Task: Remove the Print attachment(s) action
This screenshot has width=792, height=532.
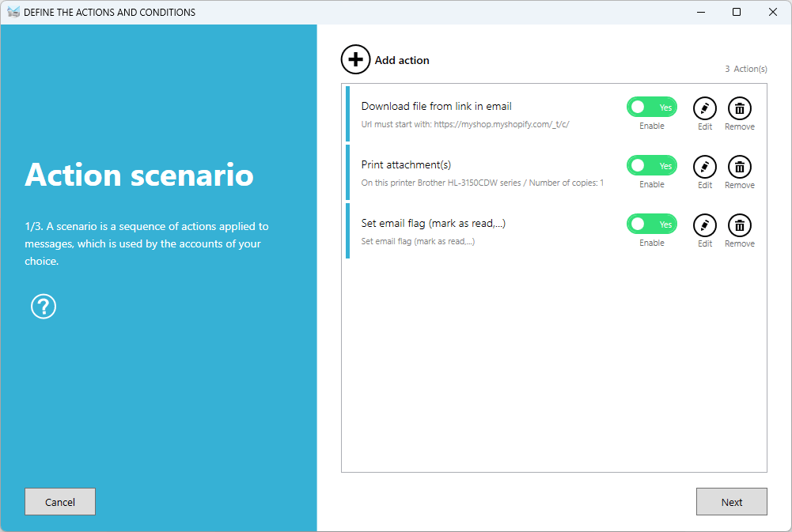Action: click(x=740, y=167)
